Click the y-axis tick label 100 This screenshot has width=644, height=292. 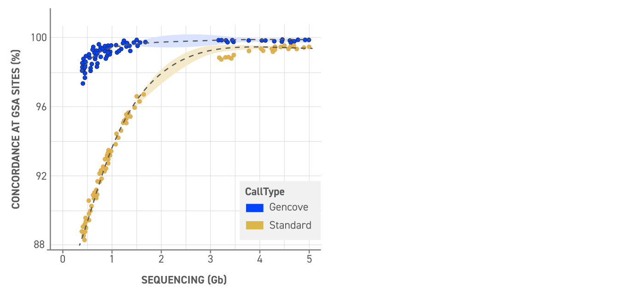click(38, 37)
